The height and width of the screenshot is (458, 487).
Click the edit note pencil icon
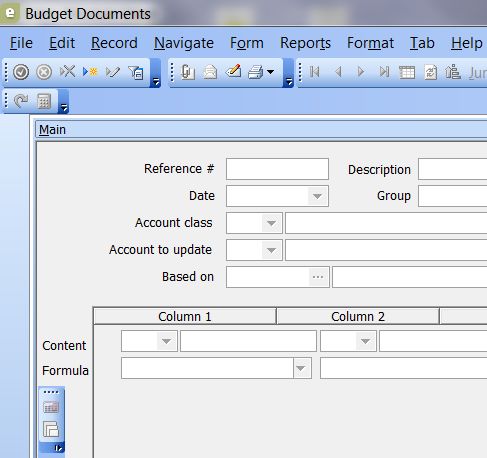coord(233,71)
